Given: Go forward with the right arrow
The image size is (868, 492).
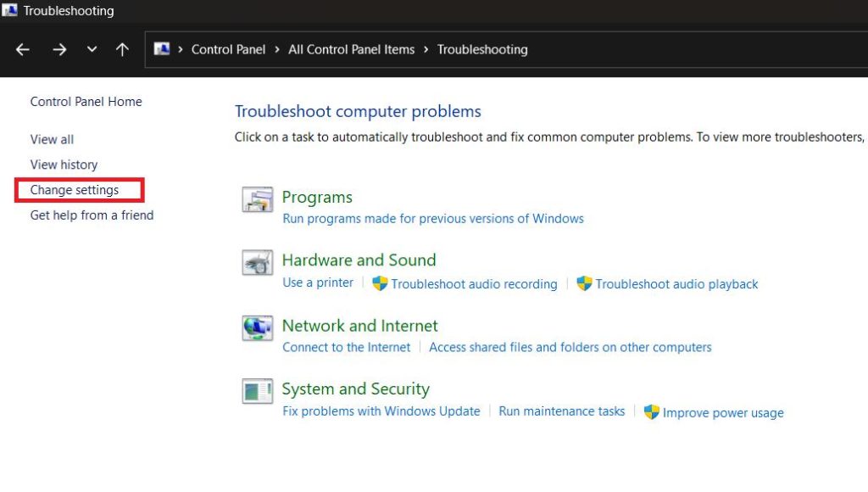Looking at the screenshot, I should click(59, 49).
